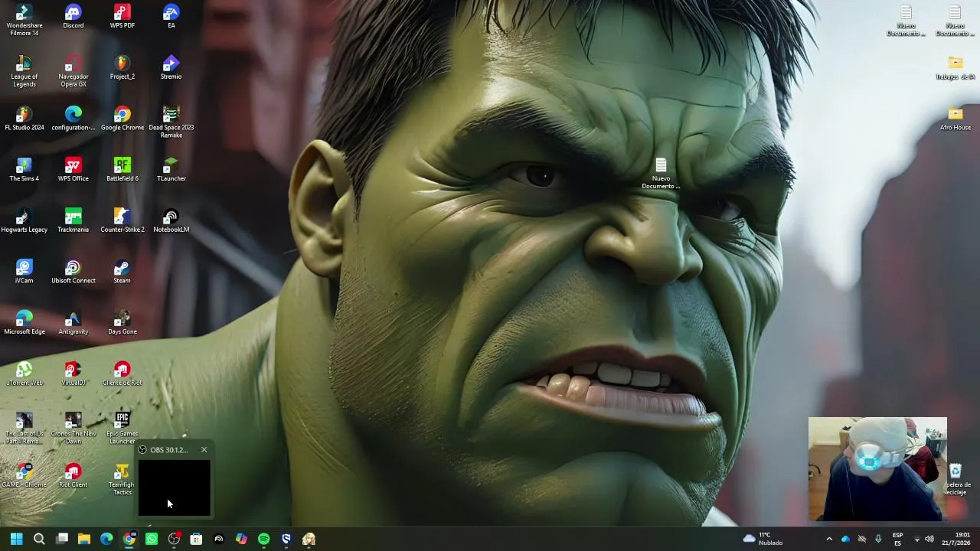Select the Battlefield 6 desktop icon
This screenshot has height=551, width=980.
click(x=122, y=170)
